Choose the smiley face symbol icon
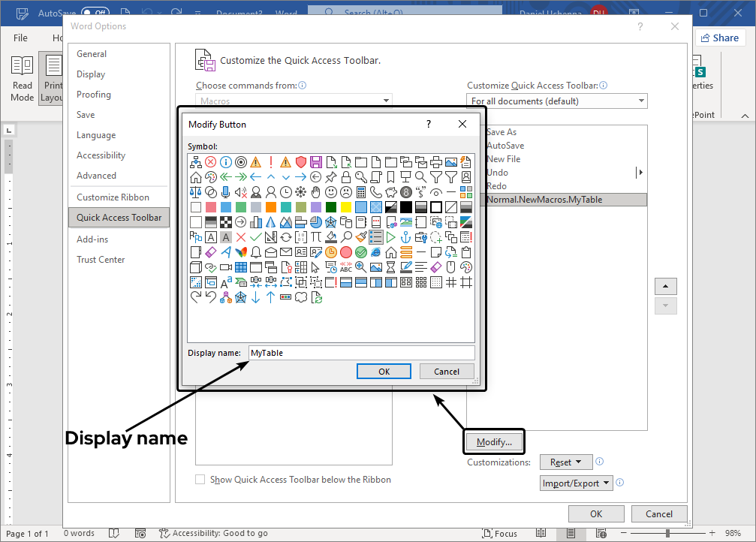756x542 pixels. coord(330,192)
